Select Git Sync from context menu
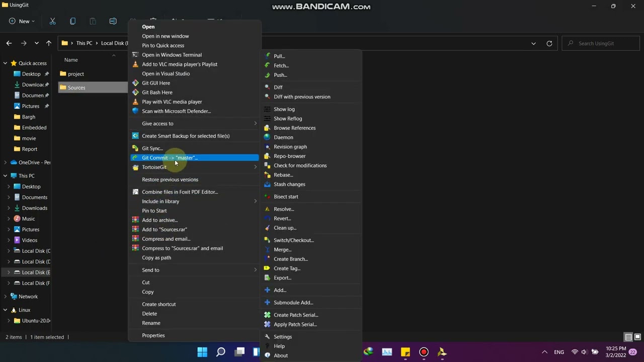This screenshot has height=362, width=644. pos(194,148)
